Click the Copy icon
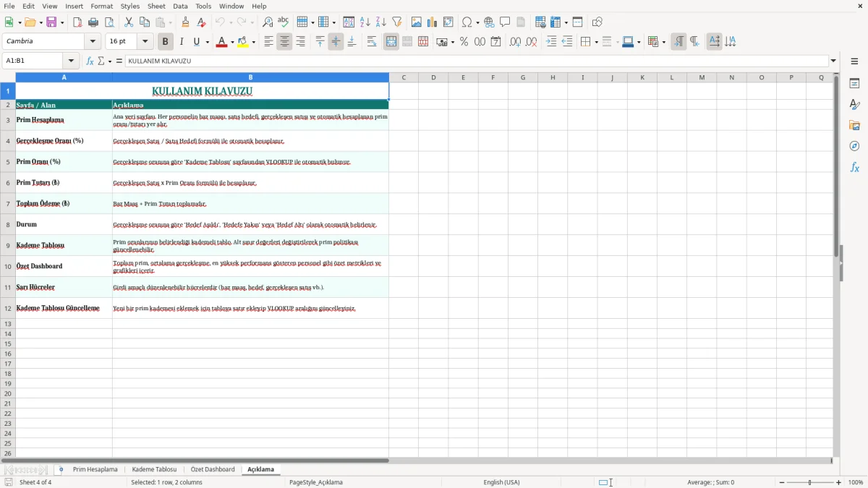Viewport: 868px width, 488px height. pyautogui.click(x=145, y=22)
